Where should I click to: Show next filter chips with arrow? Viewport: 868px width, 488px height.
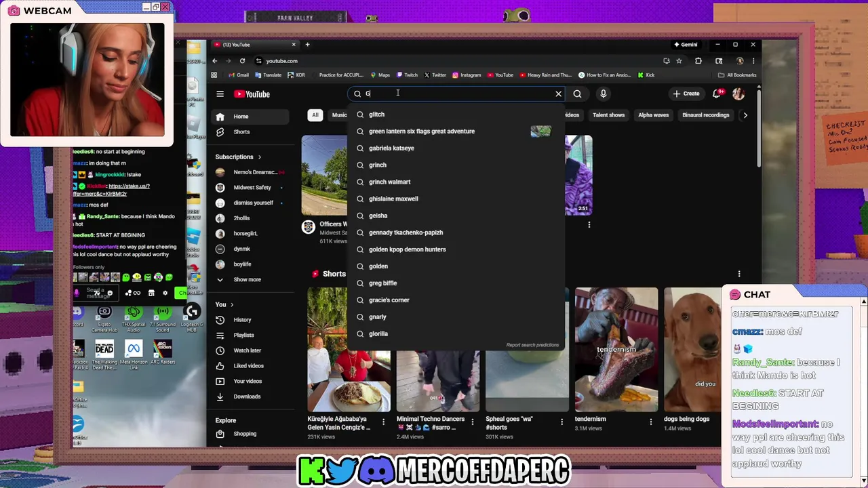[x=745, y=115]
